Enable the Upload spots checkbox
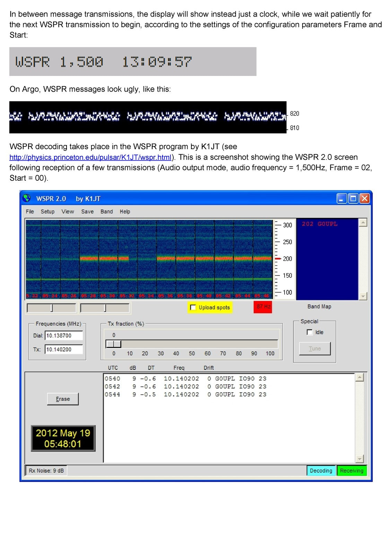Viewport: 392px width, 555px height. point(193,307)
